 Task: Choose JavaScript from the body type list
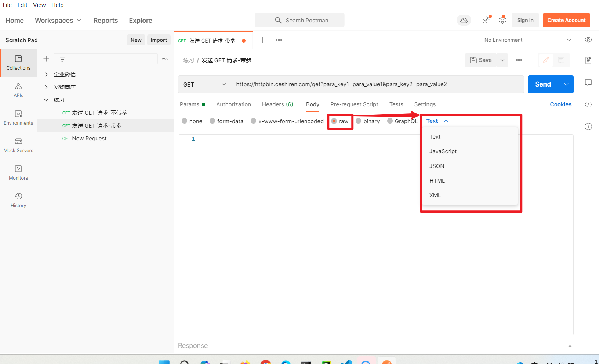[470, 151]
